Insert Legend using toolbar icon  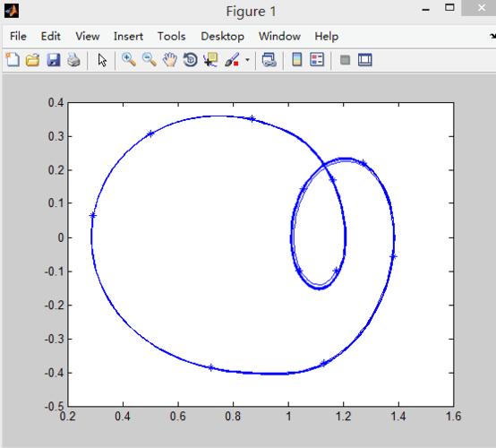(x=317, y=60)
